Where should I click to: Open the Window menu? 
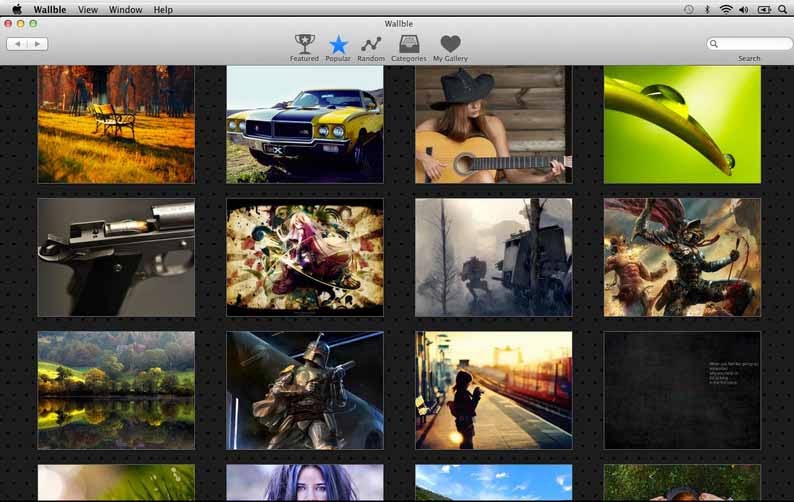125,9
